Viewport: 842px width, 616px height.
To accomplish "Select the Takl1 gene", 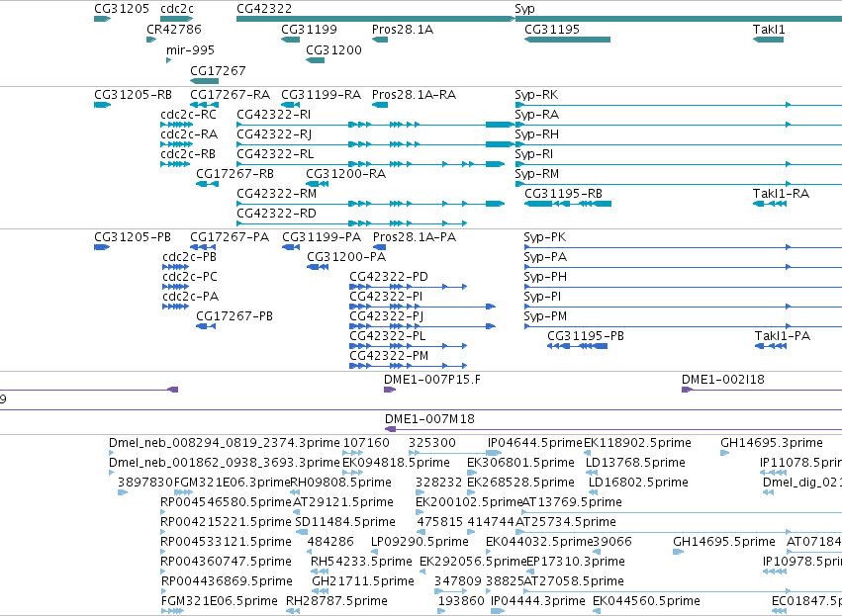I will point(768,40).
